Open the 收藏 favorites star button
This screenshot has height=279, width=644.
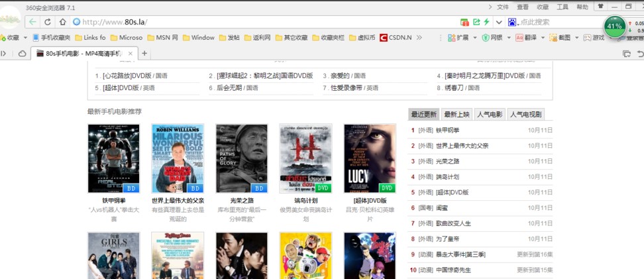click(x=10, y=37)
